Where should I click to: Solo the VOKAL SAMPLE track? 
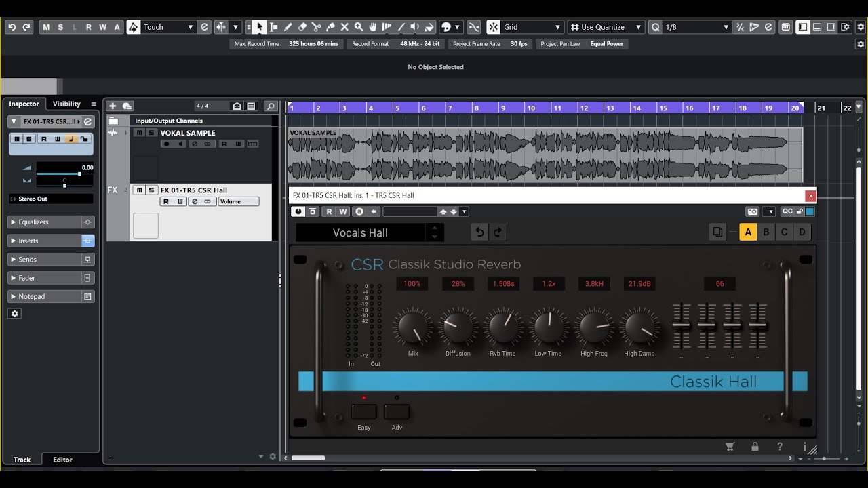click(152, 133)
